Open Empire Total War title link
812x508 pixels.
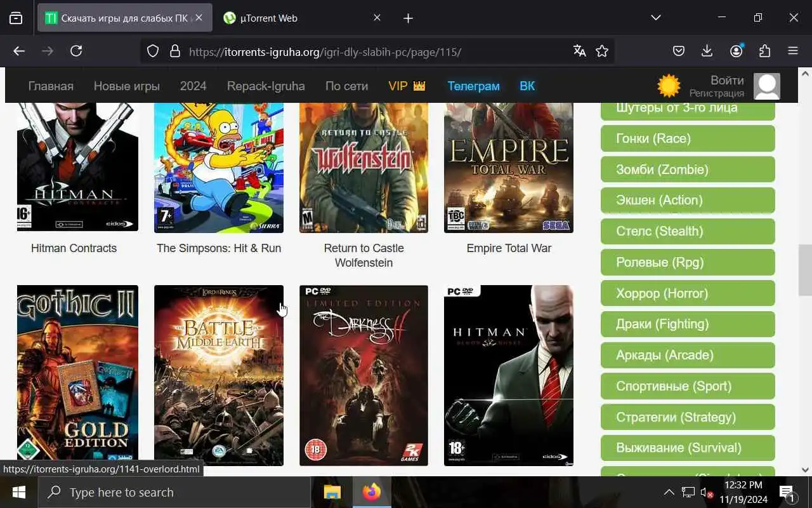tap(509, 248)
